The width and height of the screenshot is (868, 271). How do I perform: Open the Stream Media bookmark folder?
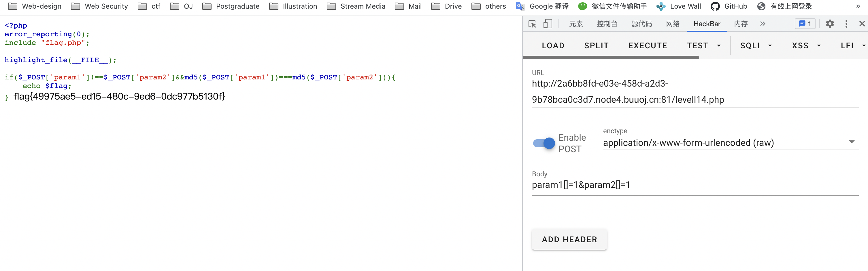tap(356, 6)
